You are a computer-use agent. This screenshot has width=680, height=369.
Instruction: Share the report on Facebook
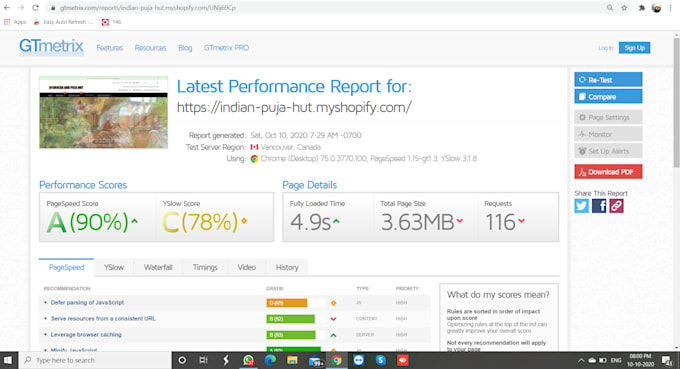point(599,206)
